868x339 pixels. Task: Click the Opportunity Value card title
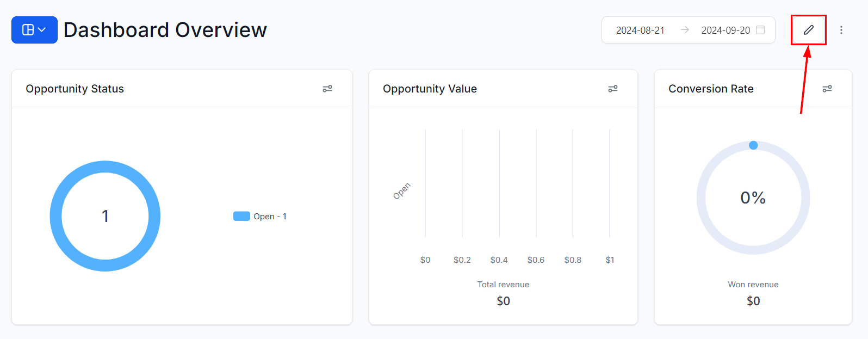pos(430,89)
